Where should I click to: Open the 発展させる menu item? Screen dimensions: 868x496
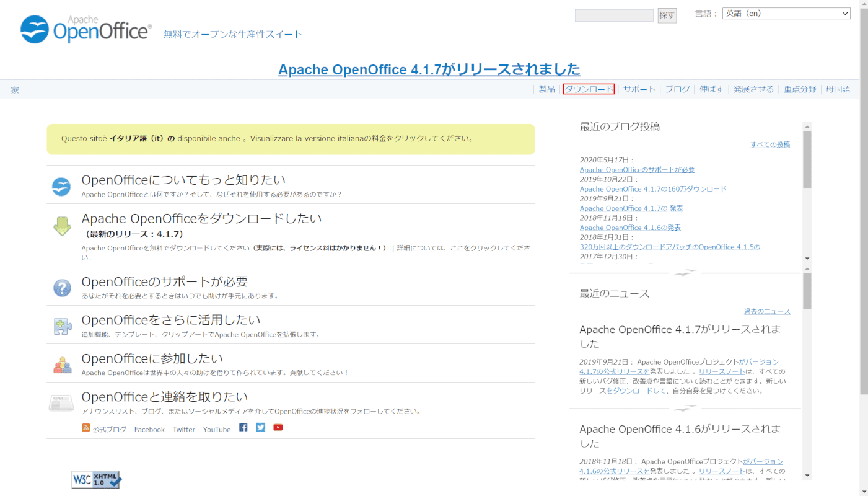point(753,89)
